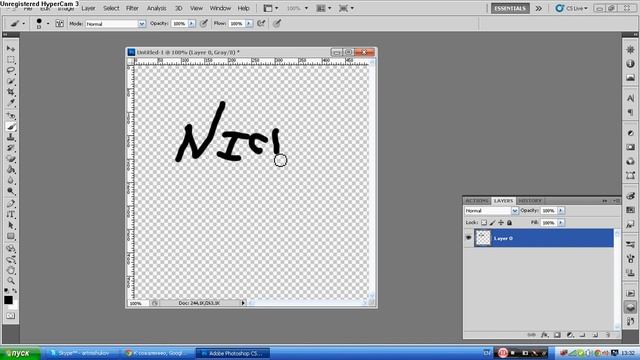Image resolution: width=640 pixels, height=360 pixels.
Task: Add a layer style with the fx icon
Action: [x=544, y=335]
